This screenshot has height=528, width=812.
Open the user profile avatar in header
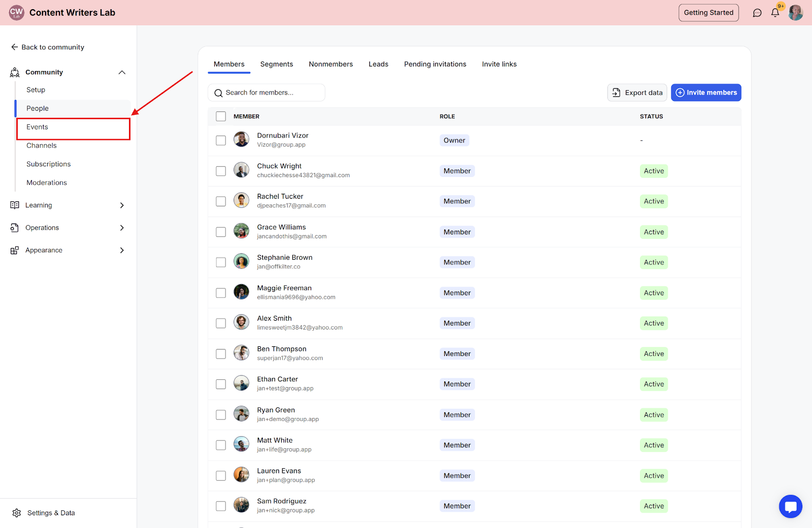tap(795, 13)
